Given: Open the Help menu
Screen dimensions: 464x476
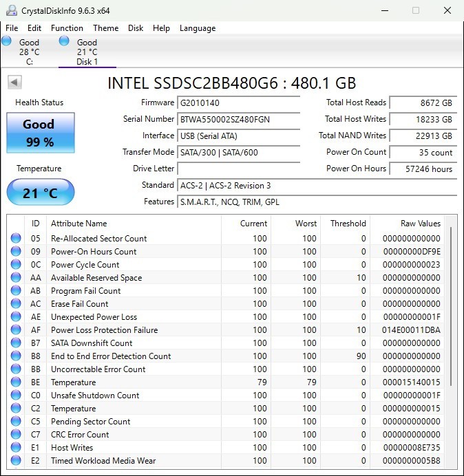Looking at the screenshot, I should [x=161, y=28].
